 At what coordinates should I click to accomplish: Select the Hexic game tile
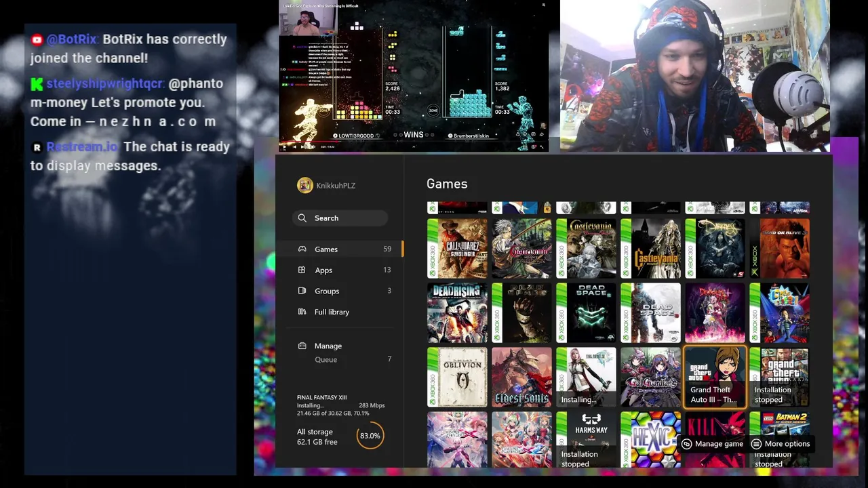tap(650, 440)
